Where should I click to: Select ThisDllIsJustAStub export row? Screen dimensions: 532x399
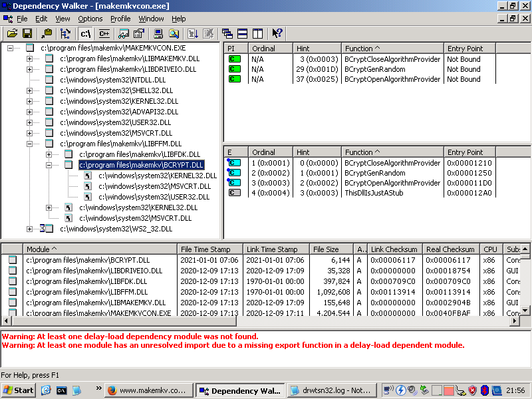coord(360,193)
